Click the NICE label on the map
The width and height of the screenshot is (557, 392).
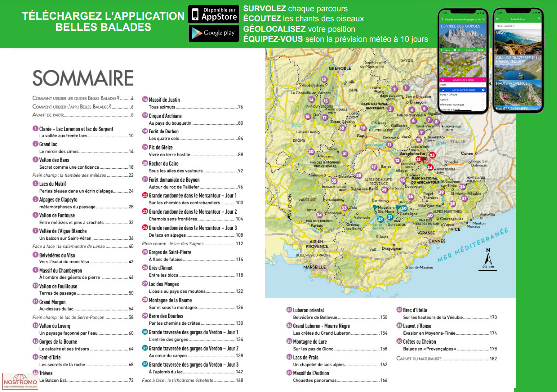coord(455,229)
